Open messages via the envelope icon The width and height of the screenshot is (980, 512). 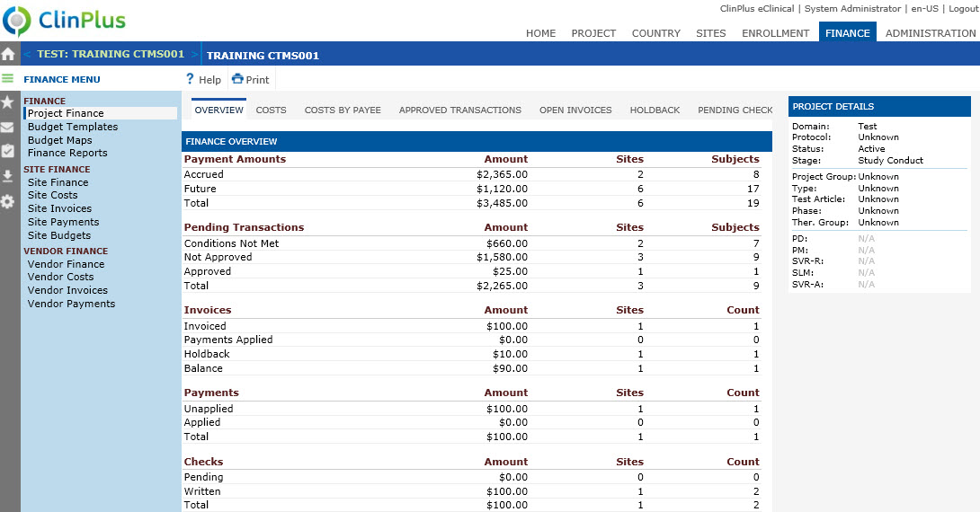point(8,127)
